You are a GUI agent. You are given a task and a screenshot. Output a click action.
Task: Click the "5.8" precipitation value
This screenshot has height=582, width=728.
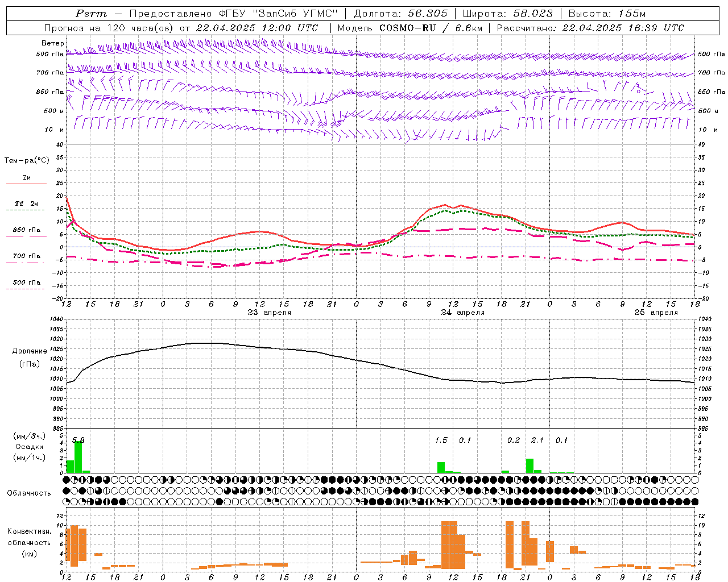78,440
